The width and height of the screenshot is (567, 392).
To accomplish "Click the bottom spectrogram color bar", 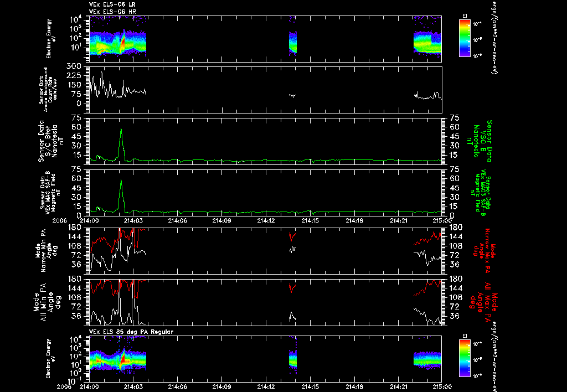I will [x=465, y=358].
